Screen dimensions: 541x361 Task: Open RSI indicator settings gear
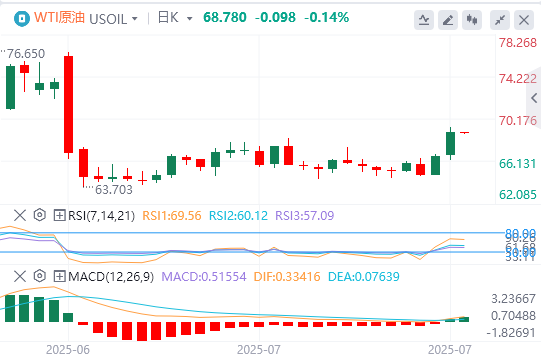[x=40, y=215]
